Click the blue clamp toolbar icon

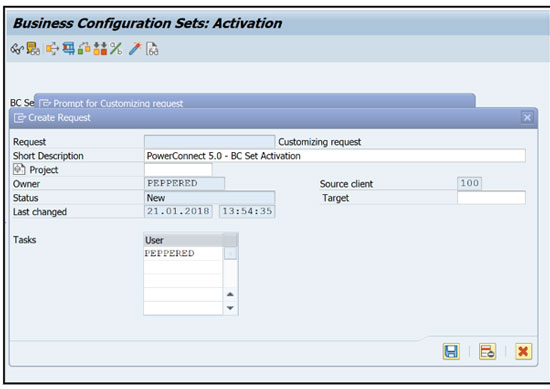[x=68, y=49]
